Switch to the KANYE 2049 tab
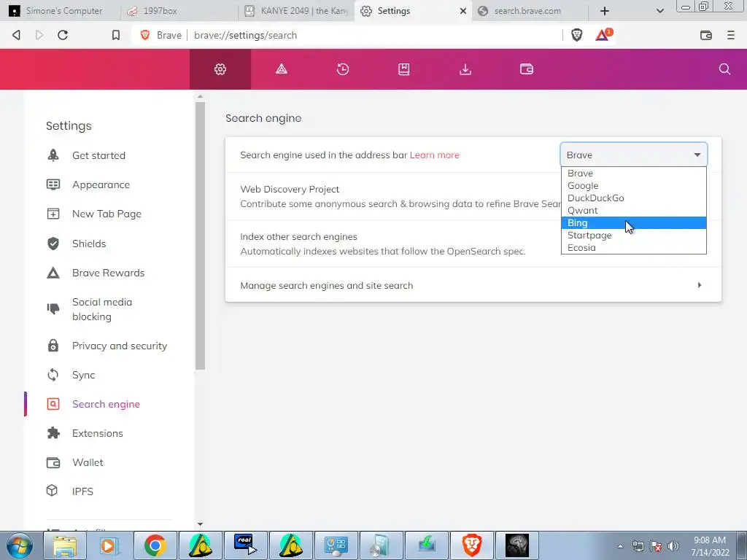 click(296, 11)
